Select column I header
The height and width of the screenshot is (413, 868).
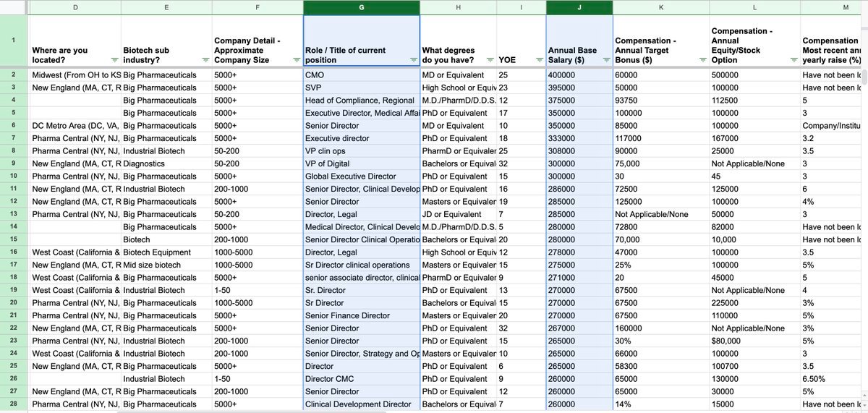(x=522, y=8)
